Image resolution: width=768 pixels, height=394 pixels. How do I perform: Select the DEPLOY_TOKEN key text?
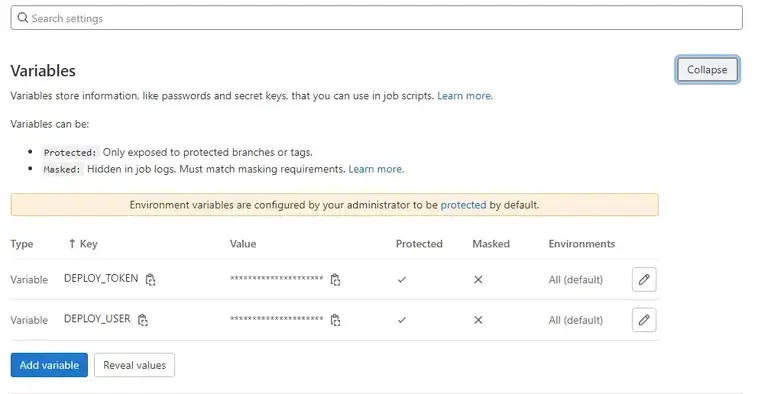pyautogui.click(x=101, y=278)
